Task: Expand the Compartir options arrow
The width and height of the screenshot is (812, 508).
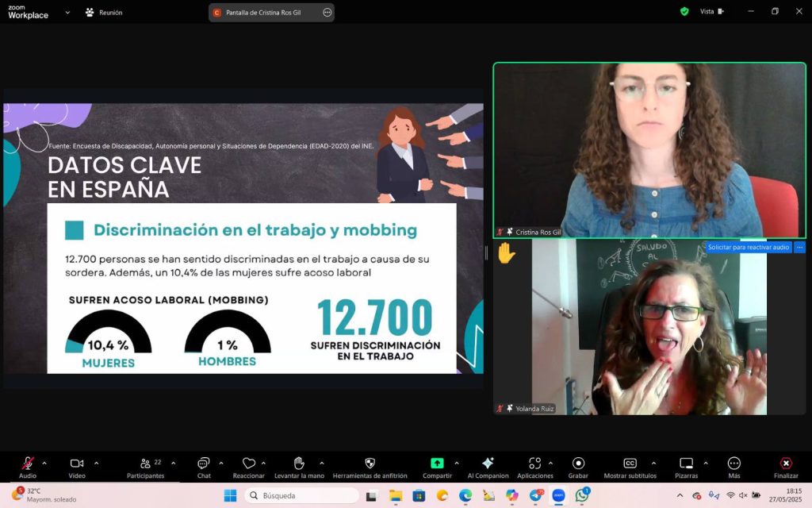Action: 456,464
